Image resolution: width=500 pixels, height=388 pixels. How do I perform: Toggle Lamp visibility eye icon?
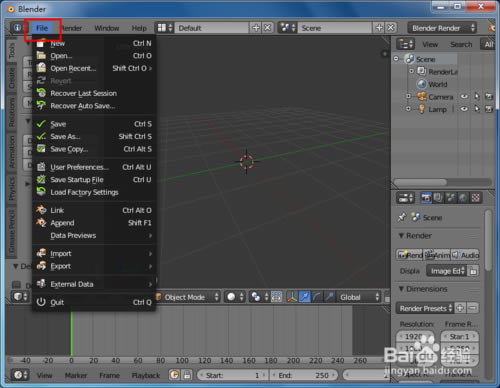[464, 109]
